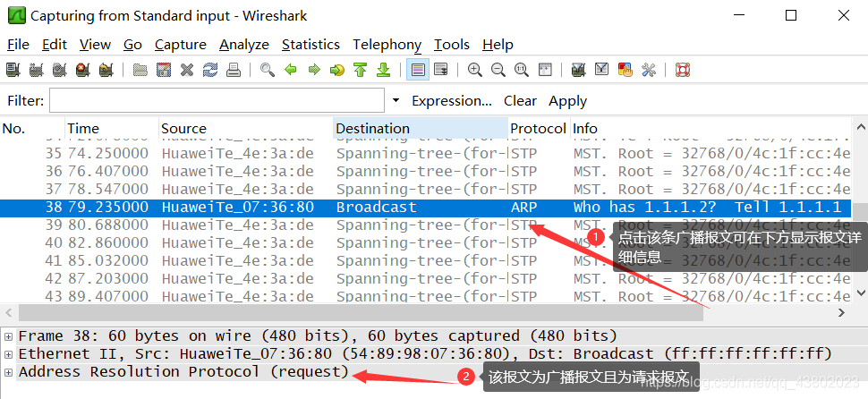Image resolution: width=868 pixels, height=399 pixels.
Task: Expand the Ethernet II tree node
Action: pos(8,354)
